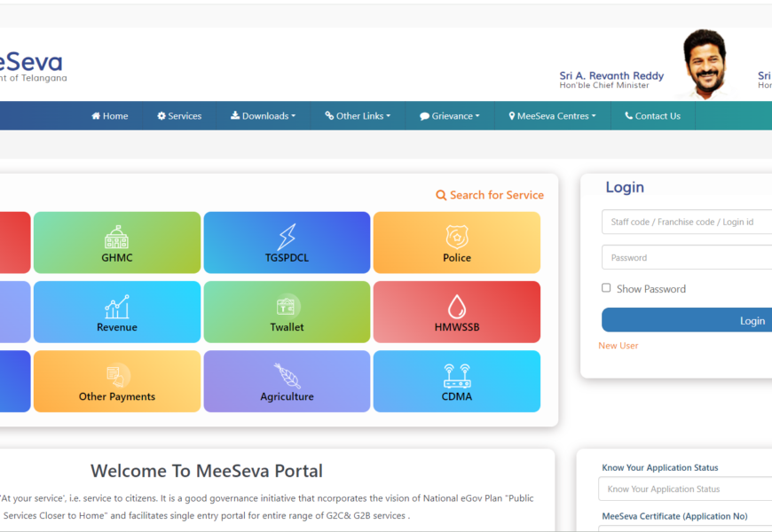Image resolution: width=772 pixels, height=532 pixels.
Task: Expand the MeeSeva Centres dropdown
Action: [552, 116]
